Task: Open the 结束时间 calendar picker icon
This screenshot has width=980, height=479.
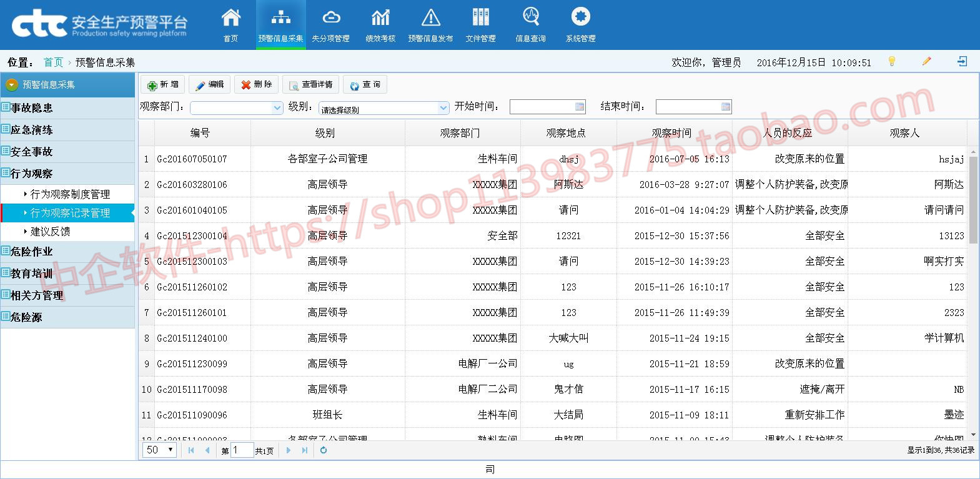Action: 726,107
